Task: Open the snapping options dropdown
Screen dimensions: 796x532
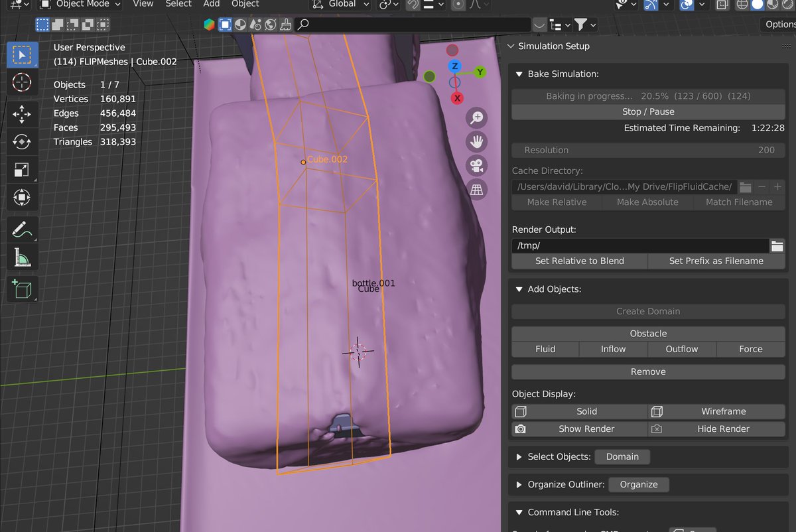Action: pos(434,5)
